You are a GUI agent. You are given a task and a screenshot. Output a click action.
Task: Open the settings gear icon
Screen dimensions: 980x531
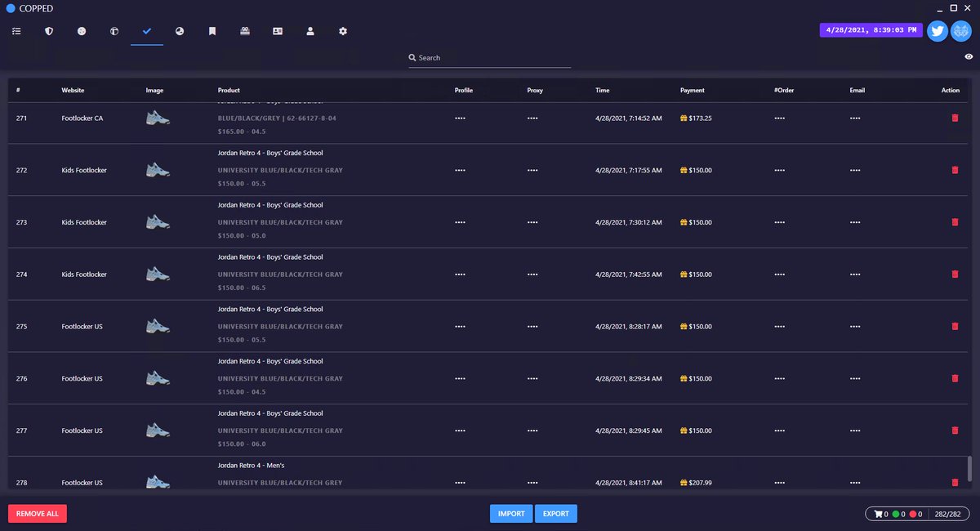pyautogui.click(x=343, y=31)
